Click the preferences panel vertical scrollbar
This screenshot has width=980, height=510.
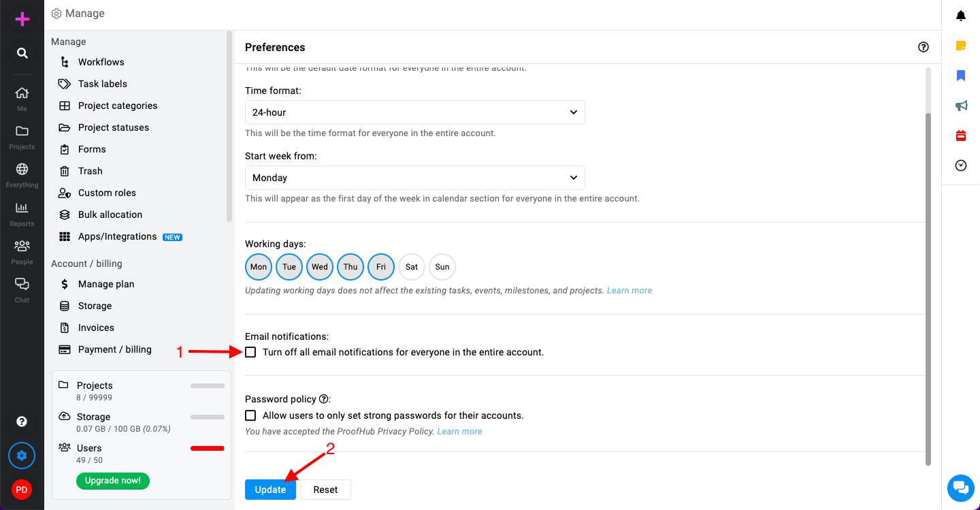tap(928, 289)
